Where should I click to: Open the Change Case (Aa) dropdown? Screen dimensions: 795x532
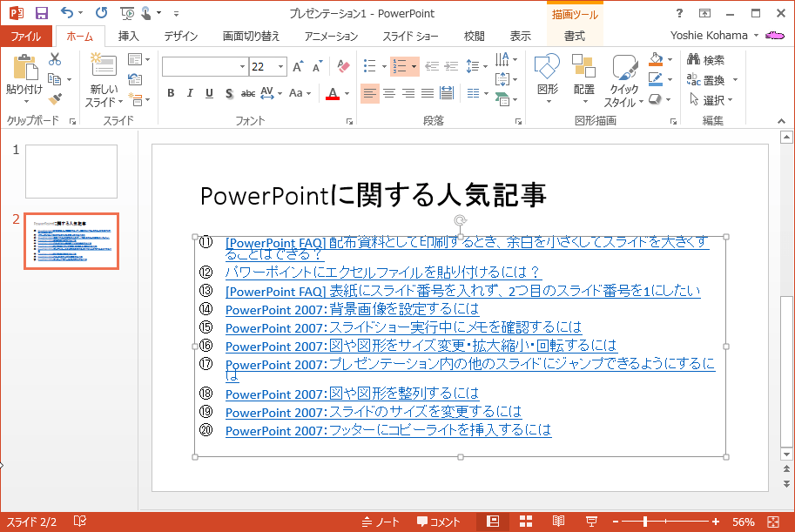click(299, 93)
